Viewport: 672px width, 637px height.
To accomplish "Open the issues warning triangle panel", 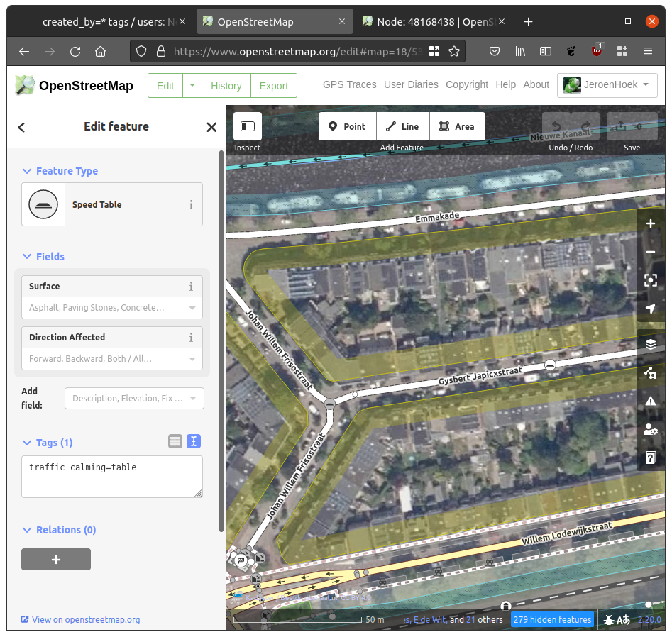I will point(650,401).
